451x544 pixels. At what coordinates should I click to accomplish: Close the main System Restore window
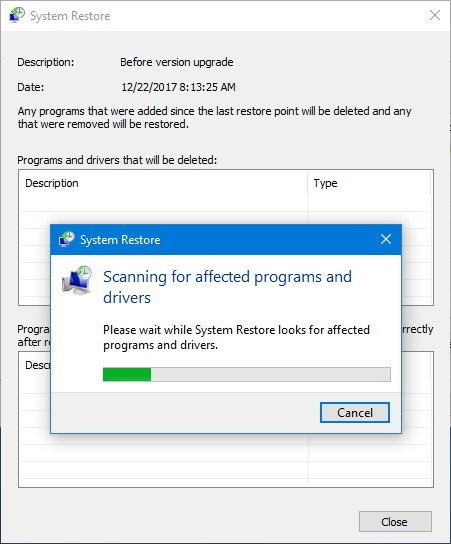[435, 15]
